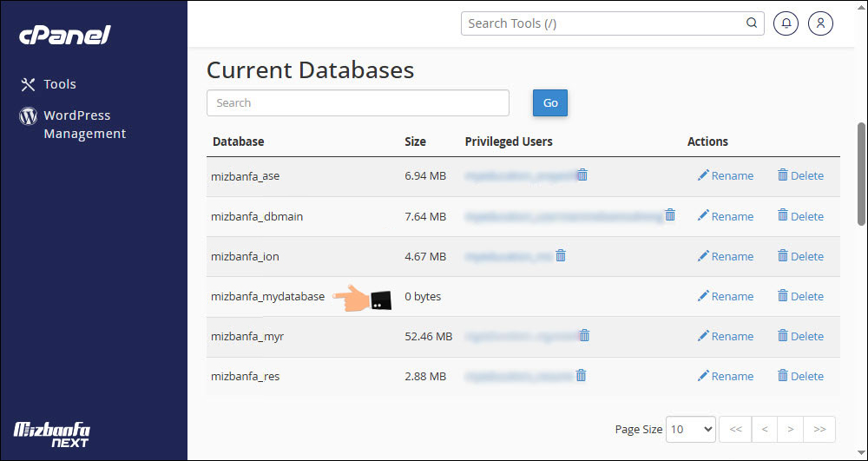Open Tools in the sidebar

(60, 84)
